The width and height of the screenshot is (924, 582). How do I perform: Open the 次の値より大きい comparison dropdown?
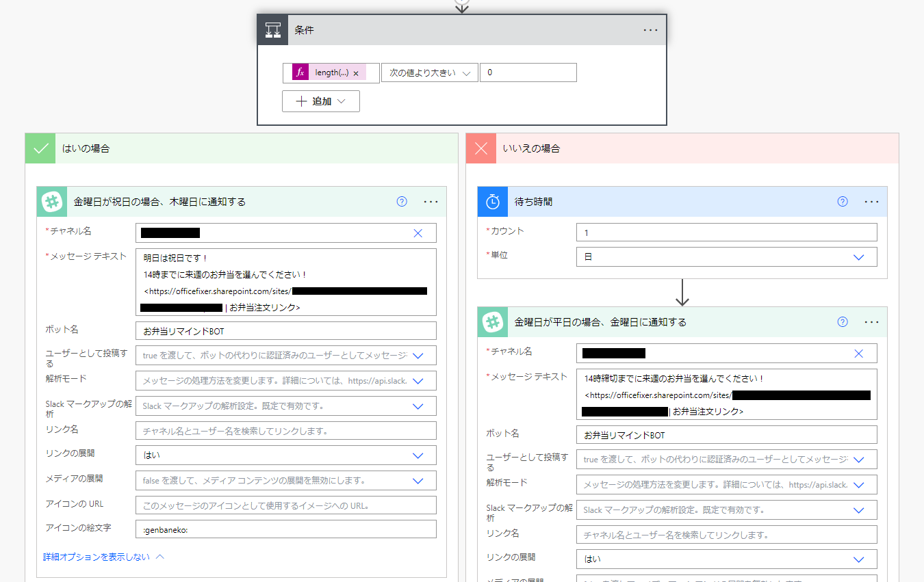click(431, 72)
